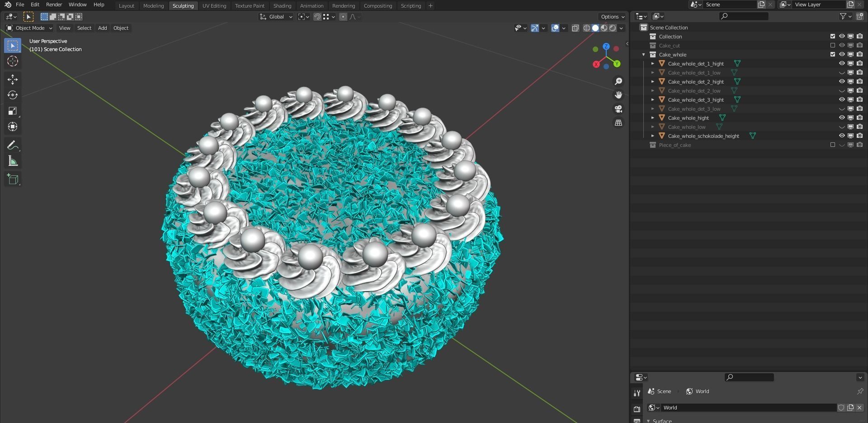This screenshot has height=423, width=868.
Task: Click the outliner search field
Action: (744, 16)
